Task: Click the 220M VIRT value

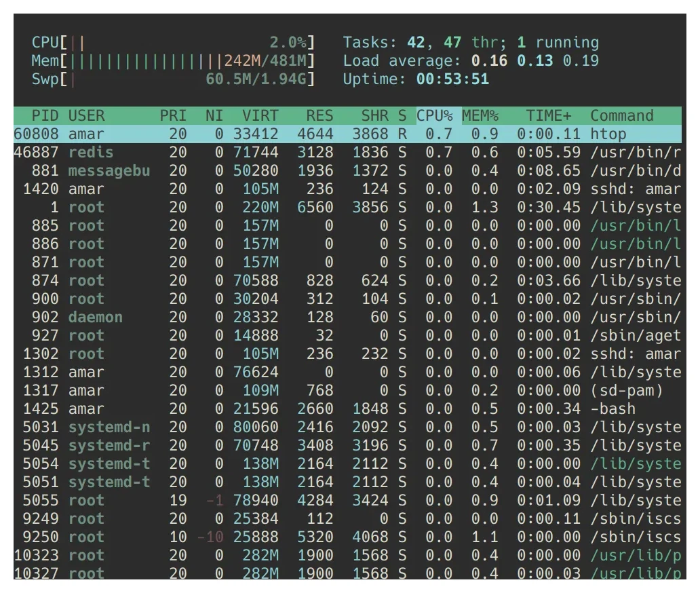Action: pos(260,207)
